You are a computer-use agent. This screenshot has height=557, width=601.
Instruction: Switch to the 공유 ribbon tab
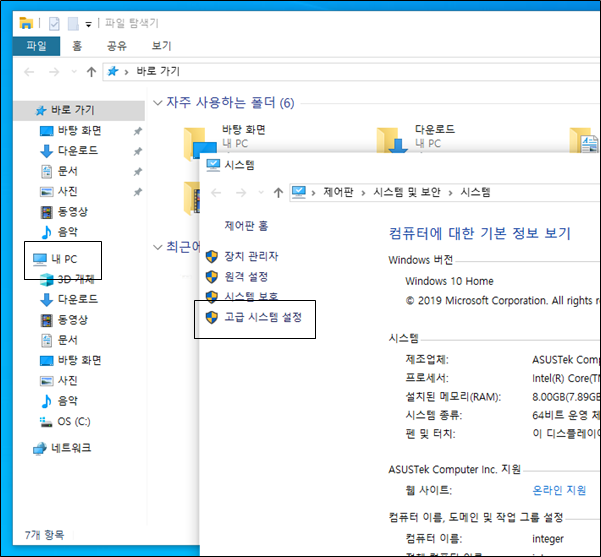click(117, 46)
